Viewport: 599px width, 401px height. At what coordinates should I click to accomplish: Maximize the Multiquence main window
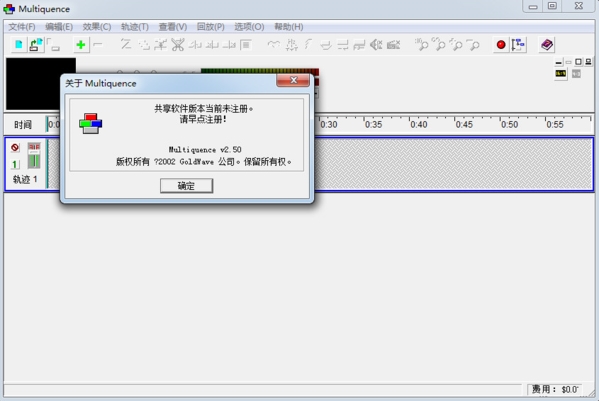coord(552,6)
